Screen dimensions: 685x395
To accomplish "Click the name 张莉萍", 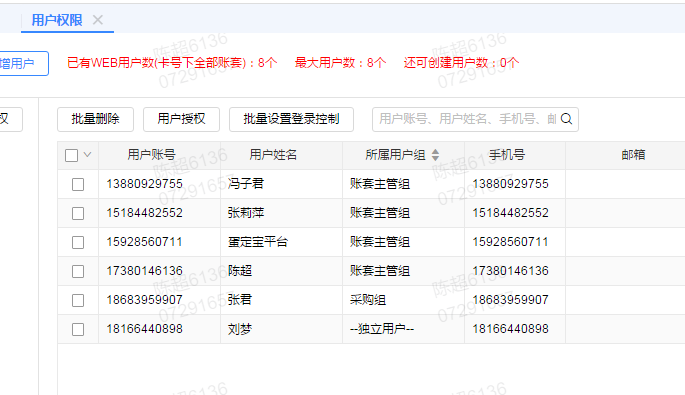I will pyautogui.click(x=246, y=213).
